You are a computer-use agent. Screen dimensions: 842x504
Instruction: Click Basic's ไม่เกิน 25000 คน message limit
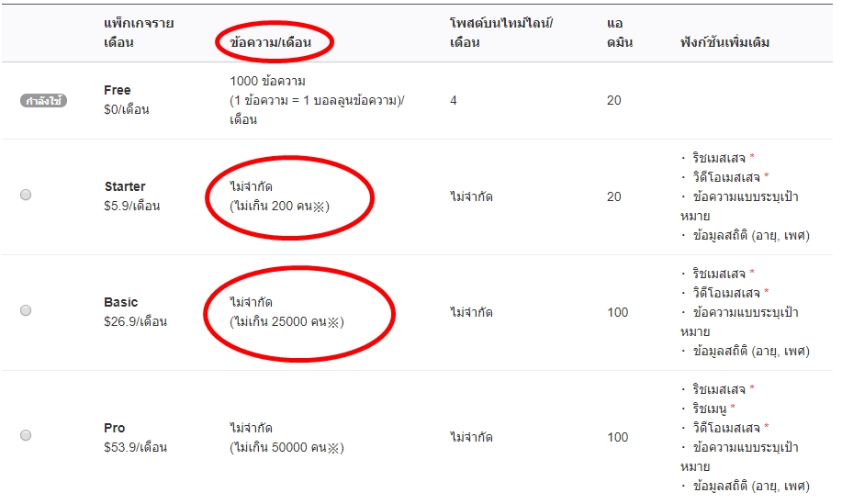286,321
